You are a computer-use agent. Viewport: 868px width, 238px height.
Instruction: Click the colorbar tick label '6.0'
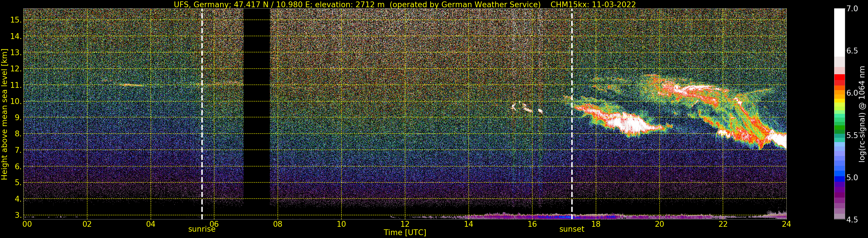click(x=852, y=93)
